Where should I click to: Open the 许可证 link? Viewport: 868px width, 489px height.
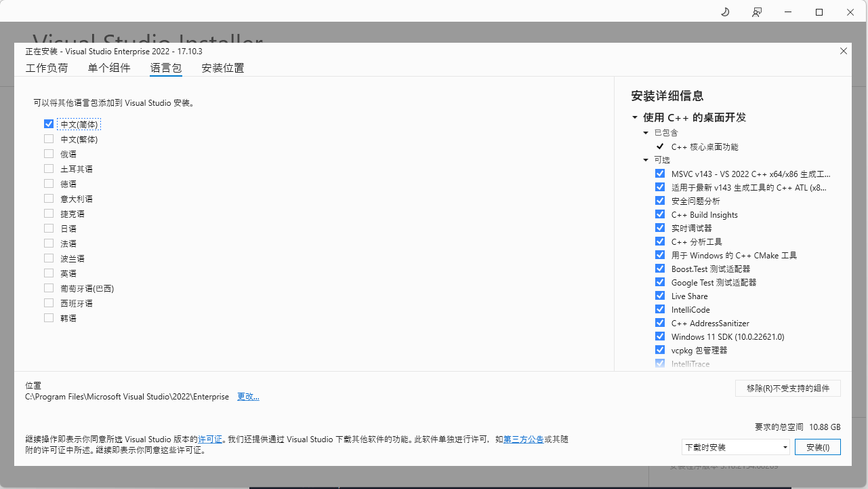pos(210,439)
